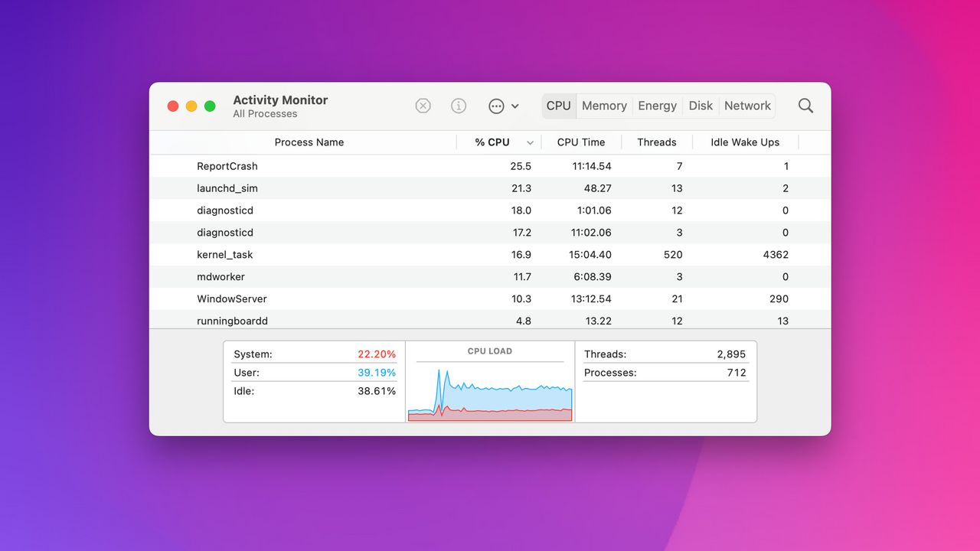Select the diagnosticd row with 18.0 CPU
Viewport: 980px width, 551px height.
(490, 210)
